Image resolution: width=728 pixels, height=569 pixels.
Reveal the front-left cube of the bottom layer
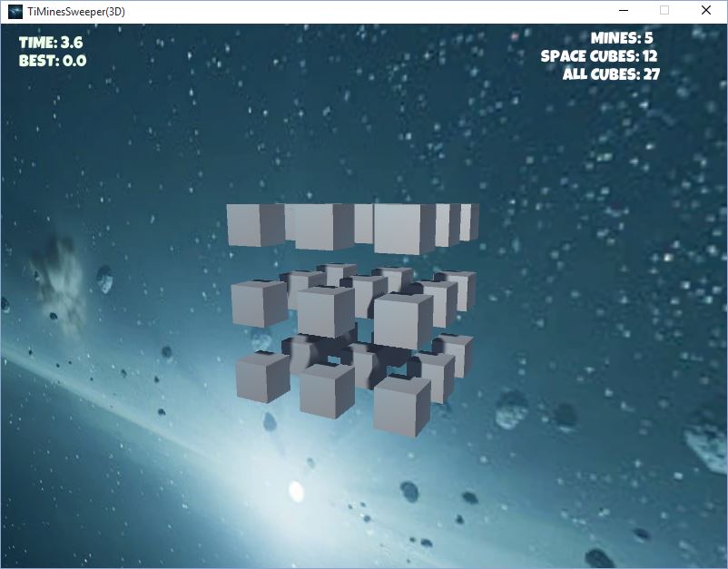(x=262, y=377)
